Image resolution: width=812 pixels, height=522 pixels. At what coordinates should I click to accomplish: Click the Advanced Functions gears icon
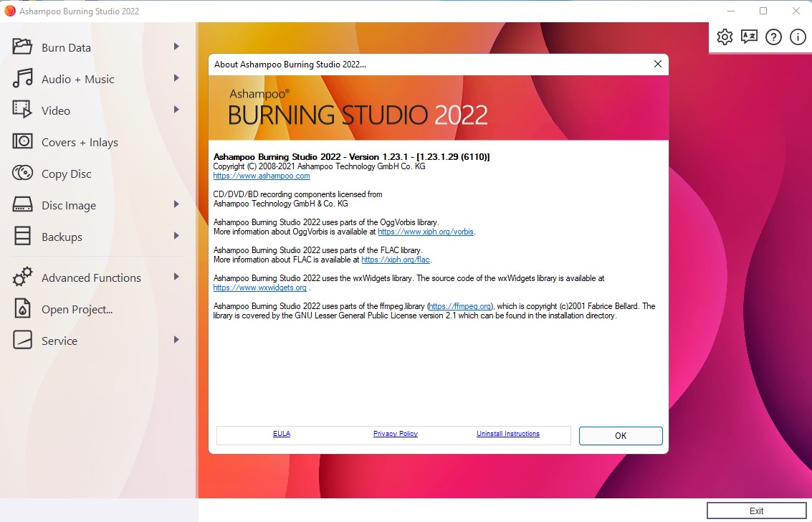22,277
